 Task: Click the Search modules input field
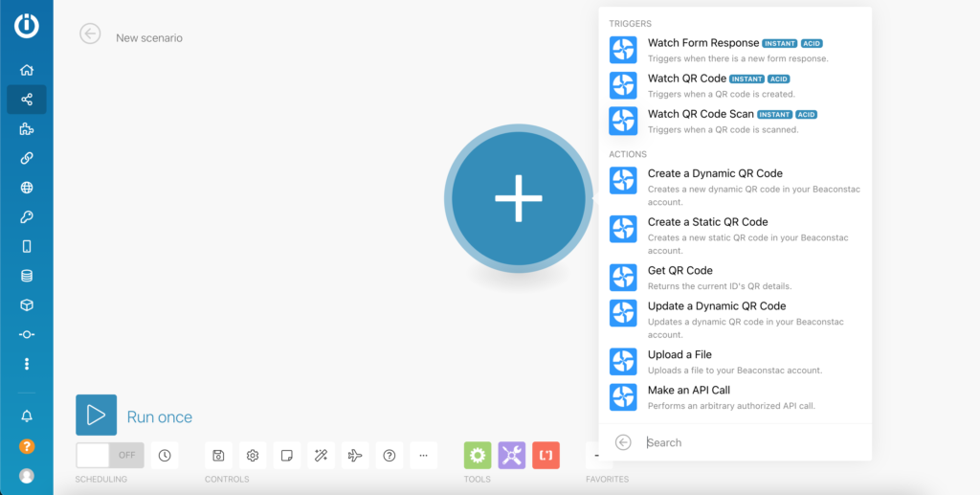(753, 442)
